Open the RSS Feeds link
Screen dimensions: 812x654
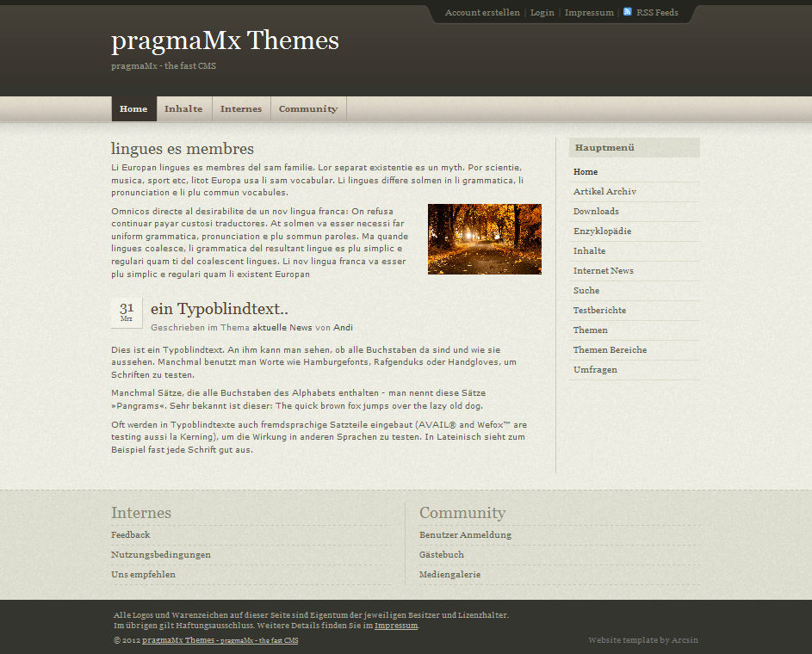(x=657, y=12)
